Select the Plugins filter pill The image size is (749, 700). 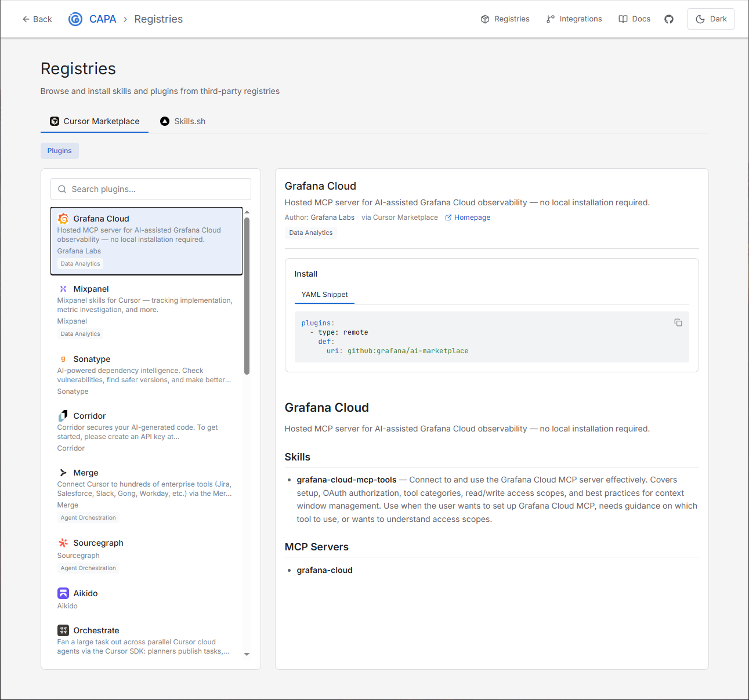coord(60,151)
